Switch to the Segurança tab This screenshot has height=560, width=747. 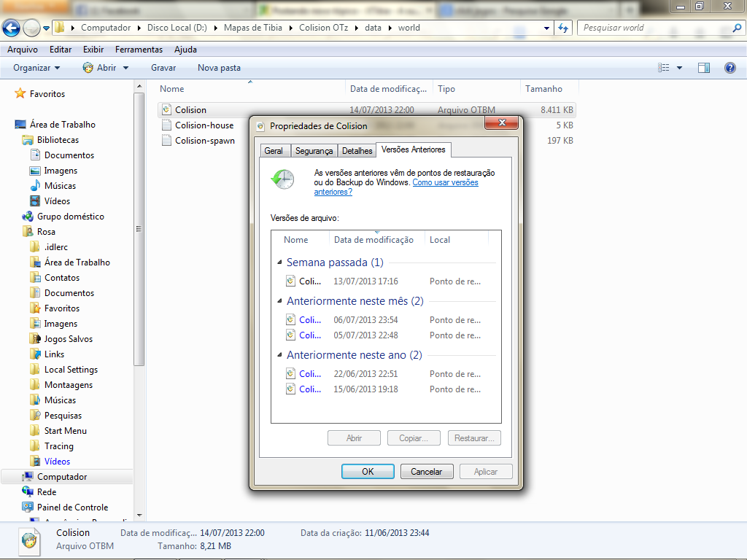click(x=314, y=151)
